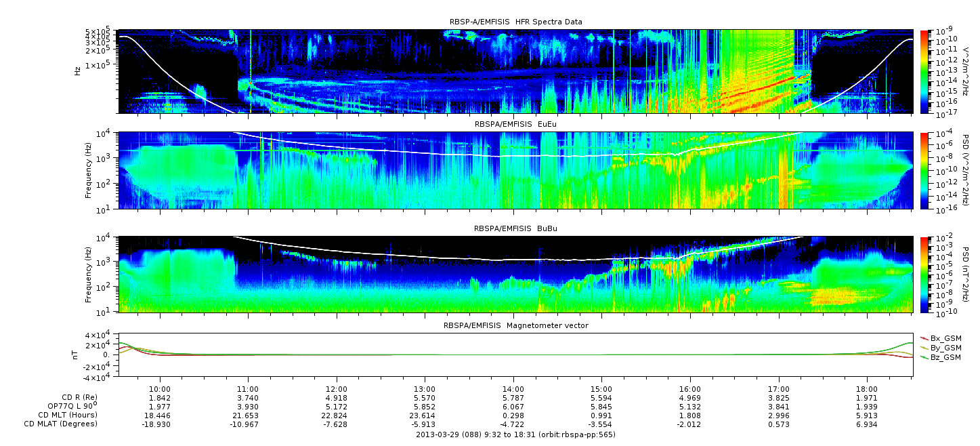
Task: Click the Hz axis label of HFR plot
Action: click(78, 71)
